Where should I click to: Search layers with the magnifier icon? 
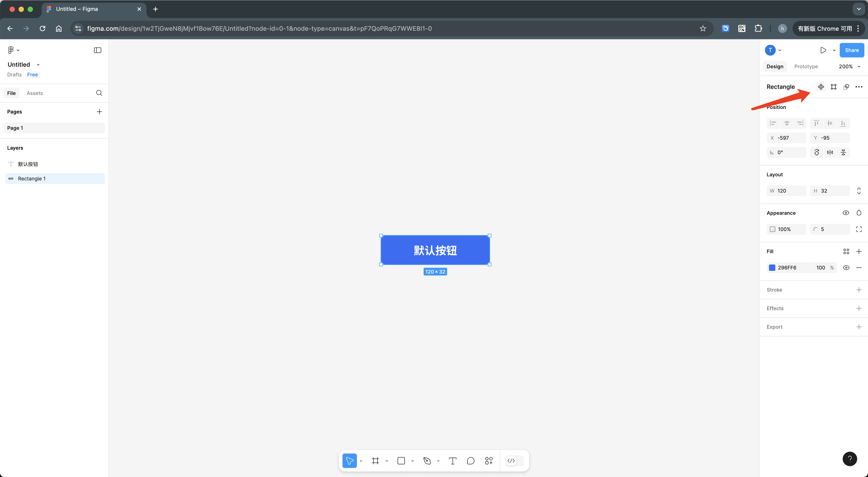99,93
